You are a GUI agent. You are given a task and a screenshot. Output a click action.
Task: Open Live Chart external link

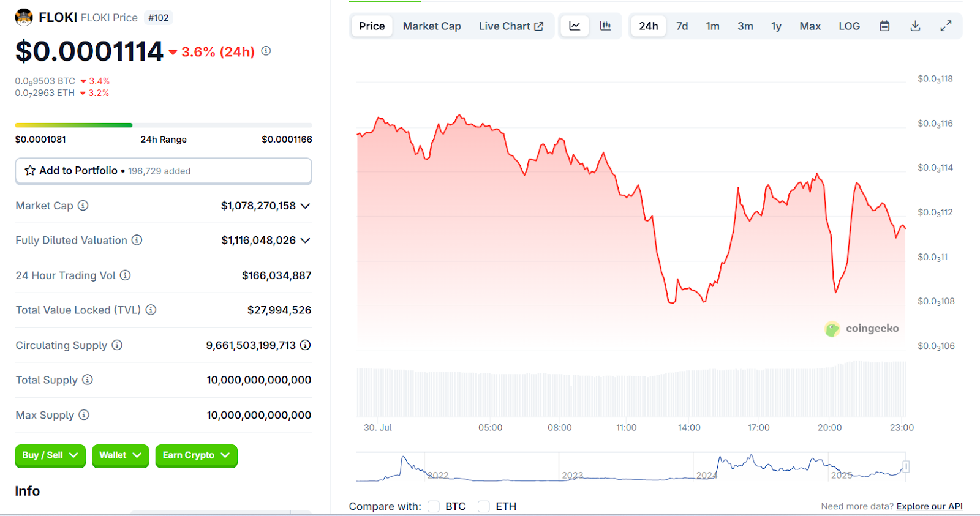pos(511,26)
